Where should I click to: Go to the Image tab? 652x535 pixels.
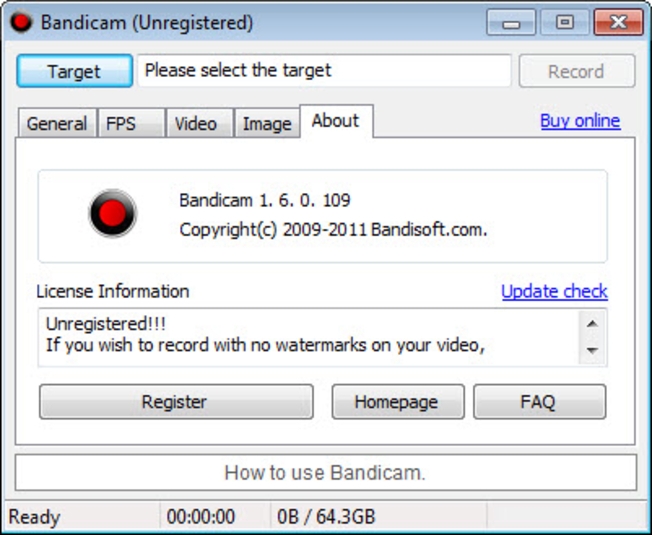tap(267, 124)
